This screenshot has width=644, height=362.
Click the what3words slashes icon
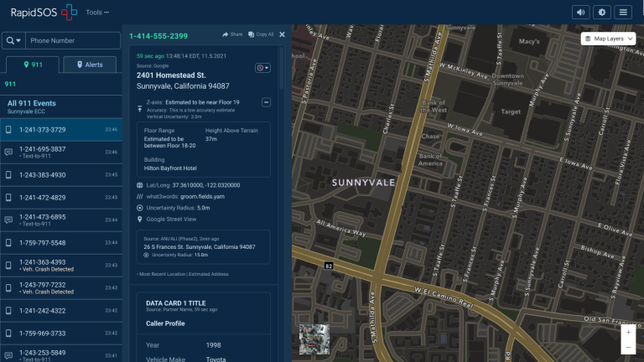coord(140,197)
